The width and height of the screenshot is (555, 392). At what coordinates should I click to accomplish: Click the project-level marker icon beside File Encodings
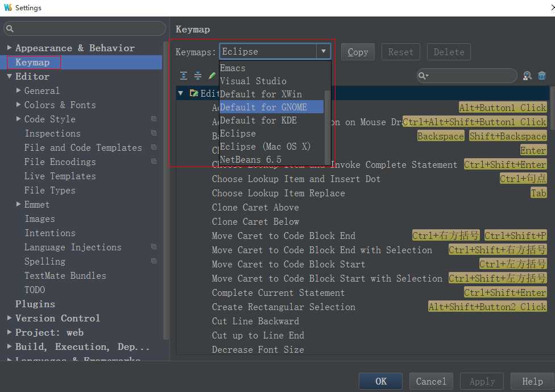tap(154, 161)
